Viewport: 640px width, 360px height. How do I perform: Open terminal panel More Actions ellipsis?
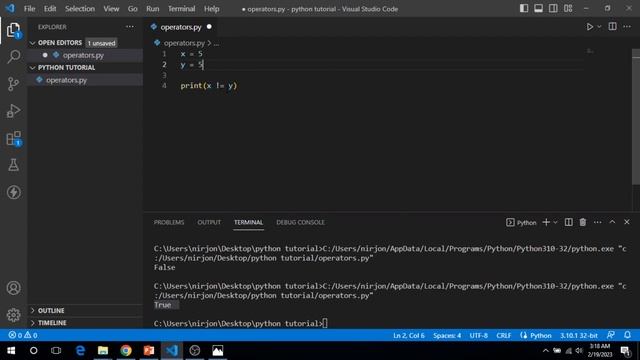click(x=598, y=222)
